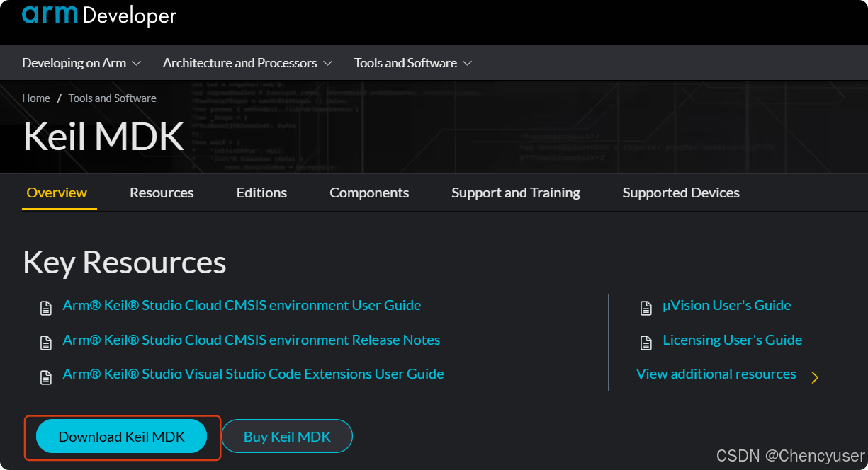Image resolution: width=868 pixels, height=470 pixels.
Task: Open Tools and Software breadcrumb link
Action: (113, 98)
